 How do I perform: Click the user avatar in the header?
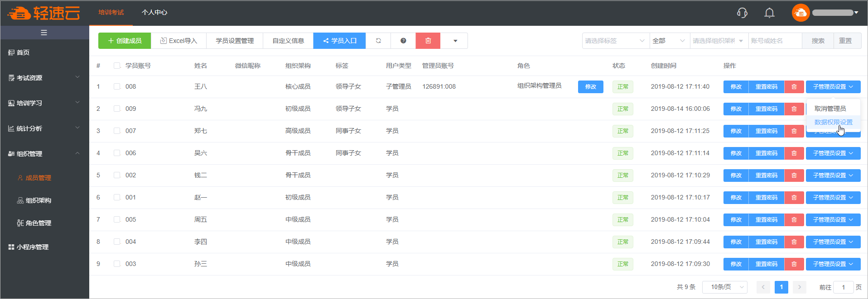[x=800, y=13]
